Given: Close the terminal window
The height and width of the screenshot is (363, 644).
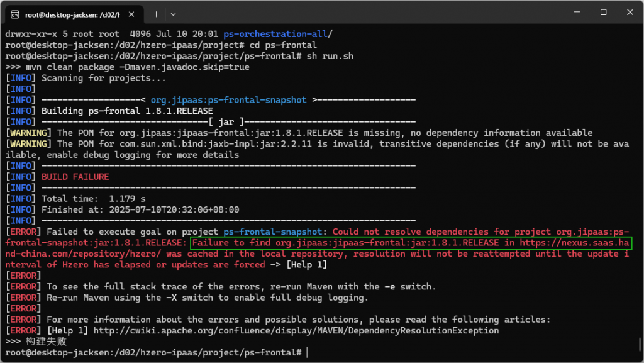Looking at the screenshot, I should coord(630,13).
